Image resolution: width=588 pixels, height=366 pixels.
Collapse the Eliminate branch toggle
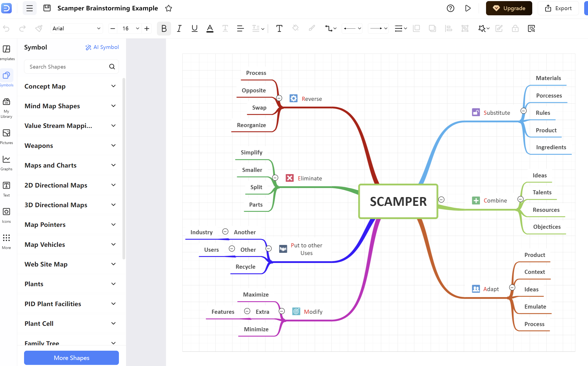[x=275, y=178]
